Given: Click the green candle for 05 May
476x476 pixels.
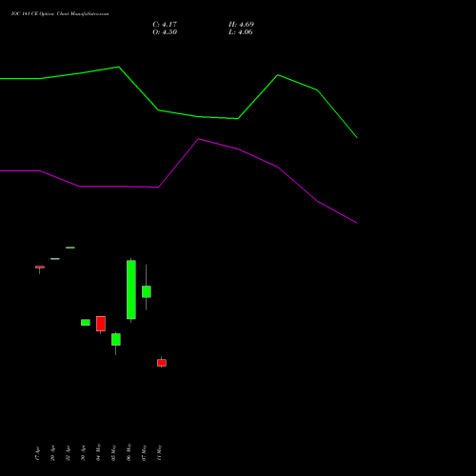Looking at the screenshot, I should coord(116,339).
